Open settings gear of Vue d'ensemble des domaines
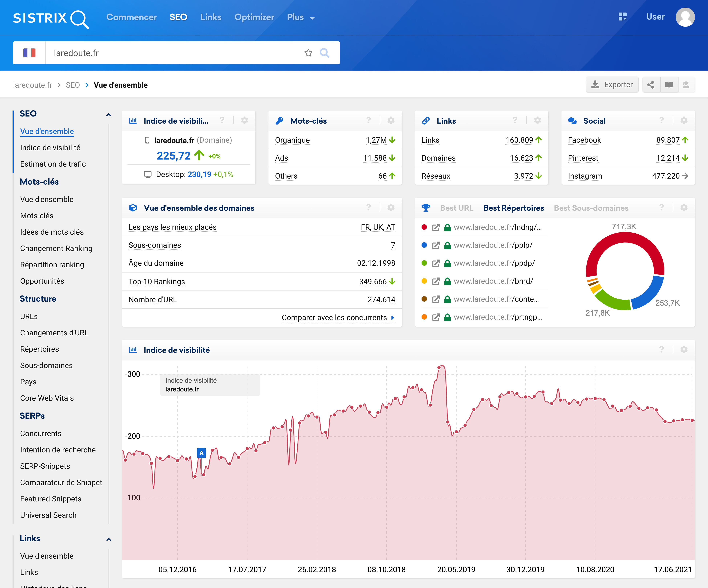The height and width of the screenshot is (588, 708). (391, 208)
